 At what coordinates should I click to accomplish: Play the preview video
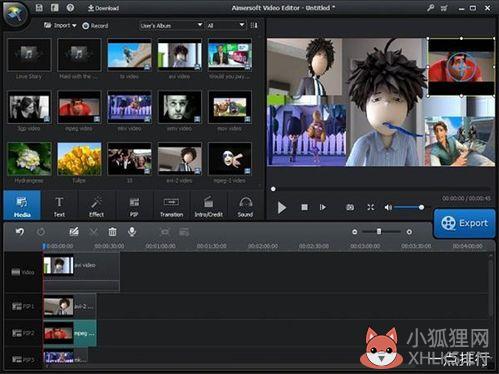point(282,208)
